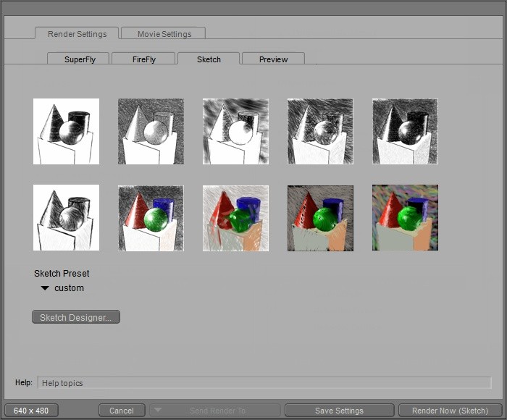The height and width of the screenshot is (420, 507).
Task: Select the colored preset with gray sketchy background
Action: point(151,218)
